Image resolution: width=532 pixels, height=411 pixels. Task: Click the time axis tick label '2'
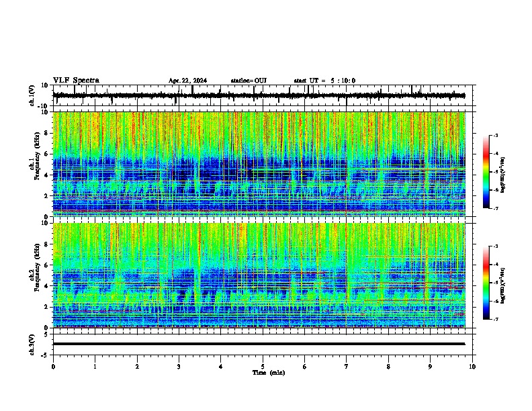point(137,367)
